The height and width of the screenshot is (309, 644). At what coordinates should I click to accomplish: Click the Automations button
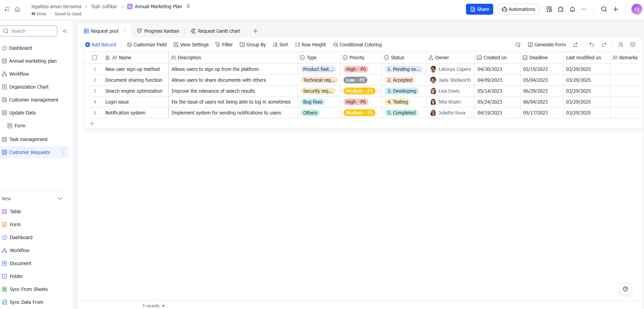coord(518,9)
